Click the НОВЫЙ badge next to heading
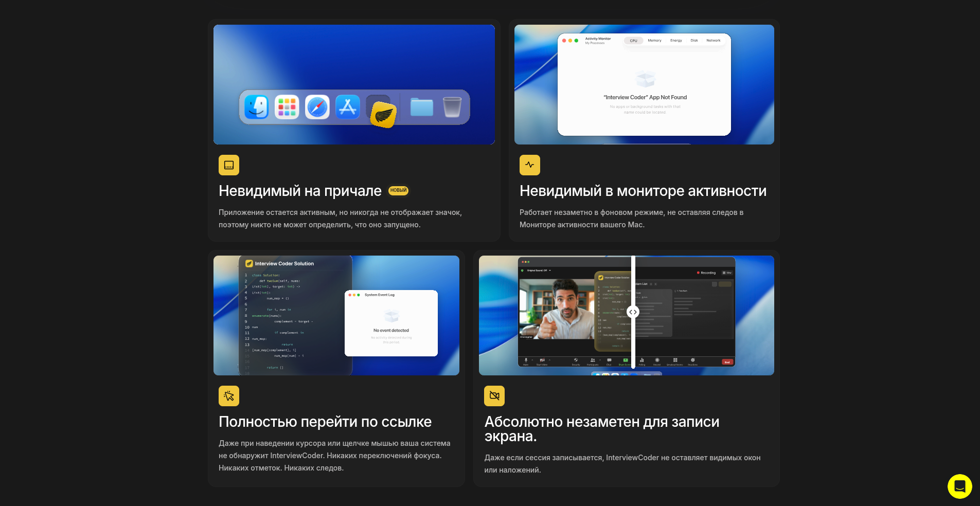980x506 pixels. click(398, 190)
